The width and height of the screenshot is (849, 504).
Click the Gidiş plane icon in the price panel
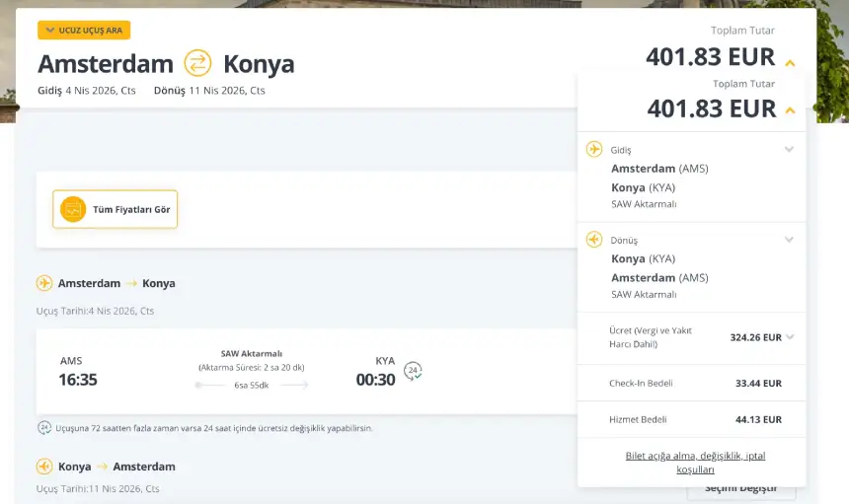(594, 149)
